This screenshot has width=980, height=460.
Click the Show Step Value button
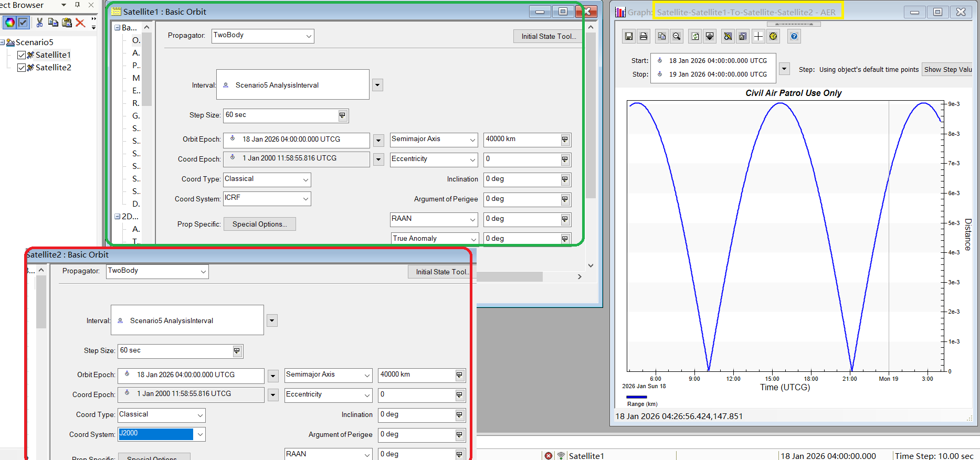click(x=948, y=69)
